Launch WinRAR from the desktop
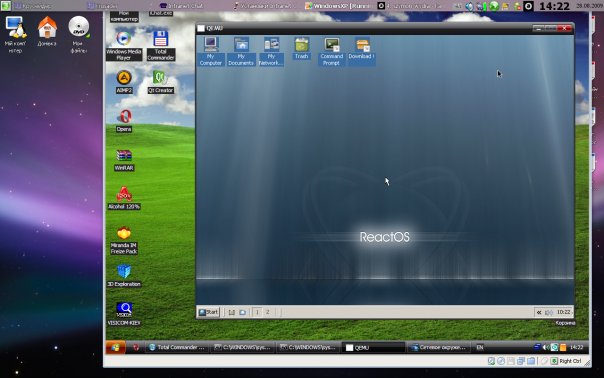Viewport: 604px width, 378px height. [124, 160]
